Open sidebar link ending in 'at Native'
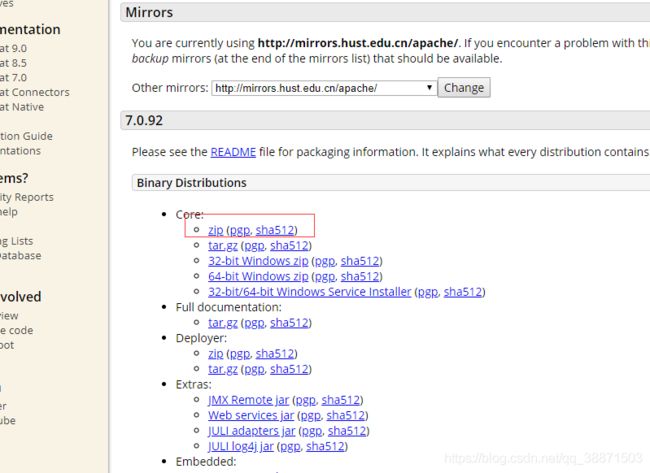Viewport: 650px width, 473px height. (22, 107)
